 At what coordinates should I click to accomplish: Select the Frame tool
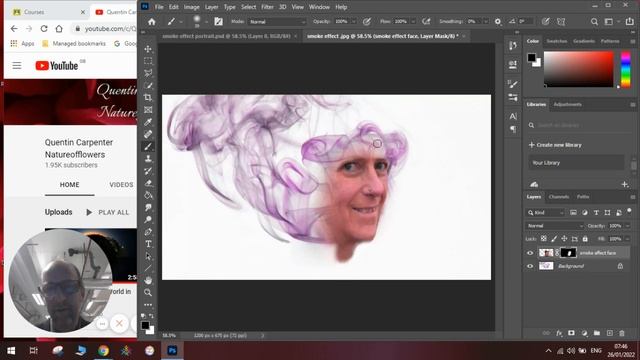tap(148, 110)
